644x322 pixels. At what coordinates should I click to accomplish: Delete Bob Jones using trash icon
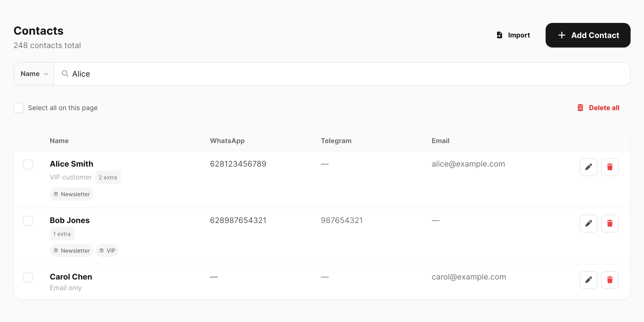tap(610, 224)
